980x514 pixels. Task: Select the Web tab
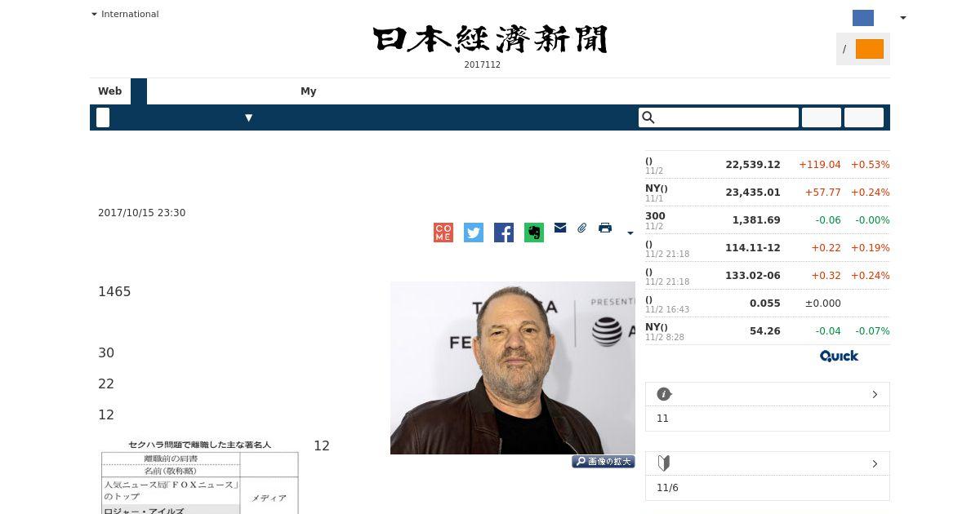pyautogui.click(x=110, y=91)
